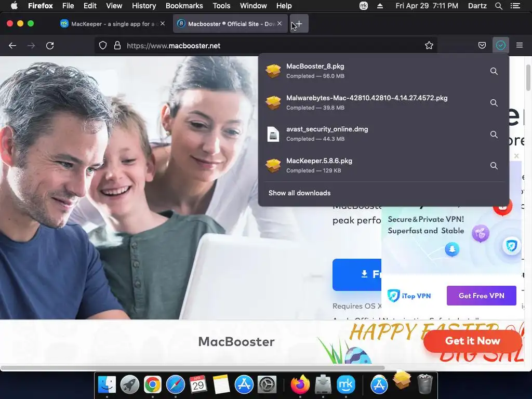Click Firefox icon in the Dock
532x399 pixels.
300,385
